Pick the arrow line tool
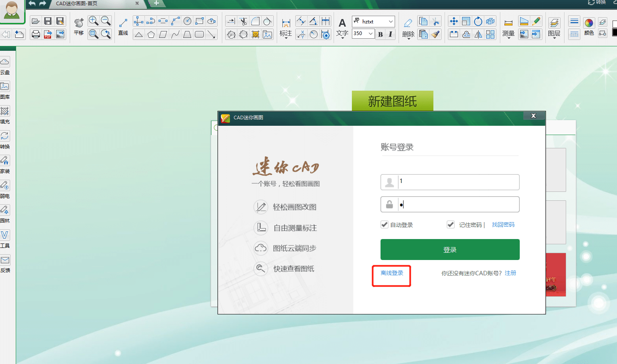617x364 pixels. point(211,34)
